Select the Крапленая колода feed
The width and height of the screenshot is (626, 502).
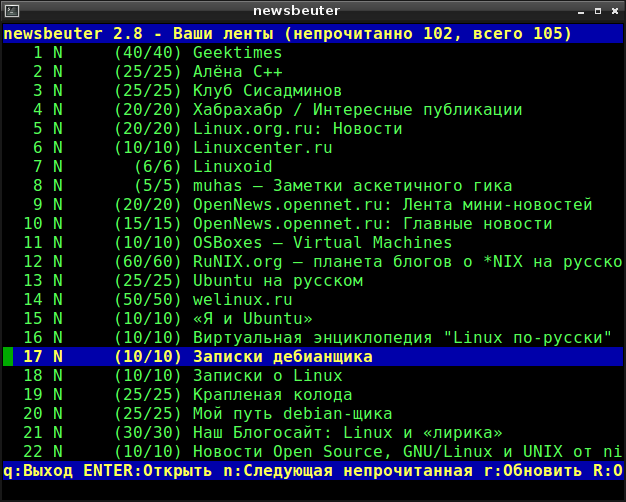(313, 395)
